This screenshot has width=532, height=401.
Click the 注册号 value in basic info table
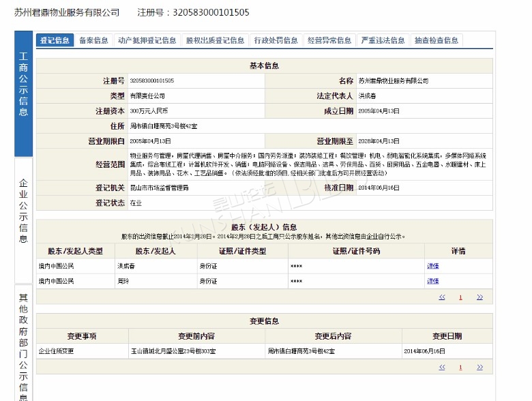(x=152, y=80)
